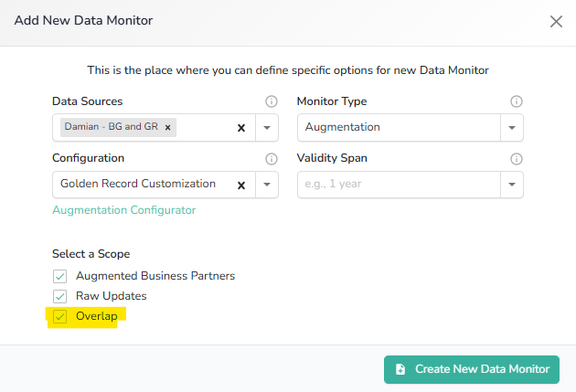Expand the Configuration dropdown arrow
576x392 pixels.
click(x=267, y=185)
